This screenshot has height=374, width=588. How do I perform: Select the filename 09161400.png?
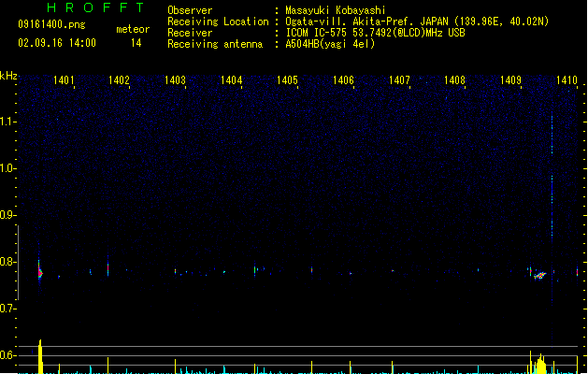click(x=51, y=24)
